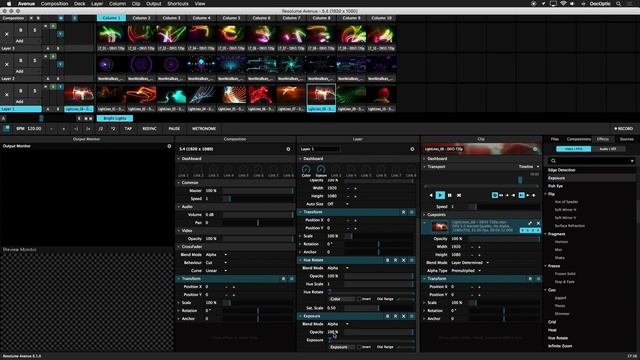The height and width of the screenshot is (360, 640).
Task: Toggle Bypass on Layer 2
Action: tap(20, 60)
